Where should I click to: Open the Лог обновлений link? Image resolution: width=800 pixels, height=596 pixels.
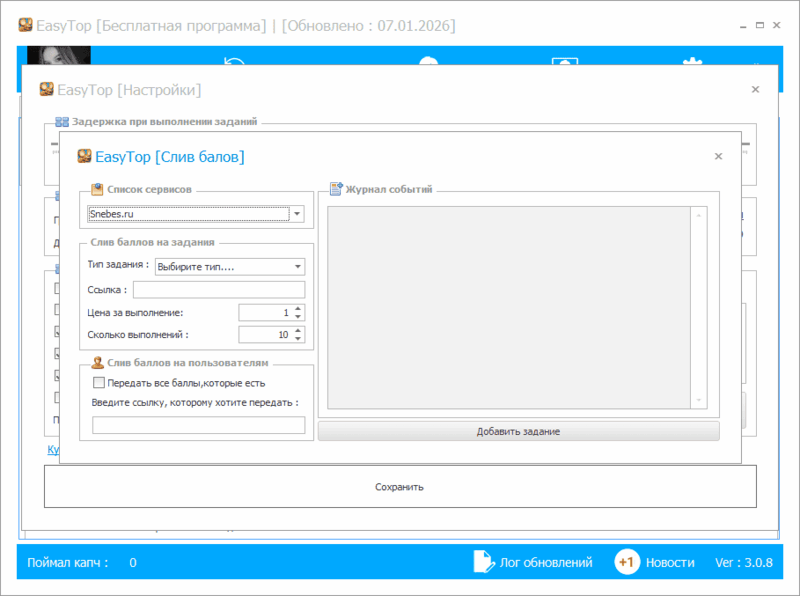(x=545, y=562)
